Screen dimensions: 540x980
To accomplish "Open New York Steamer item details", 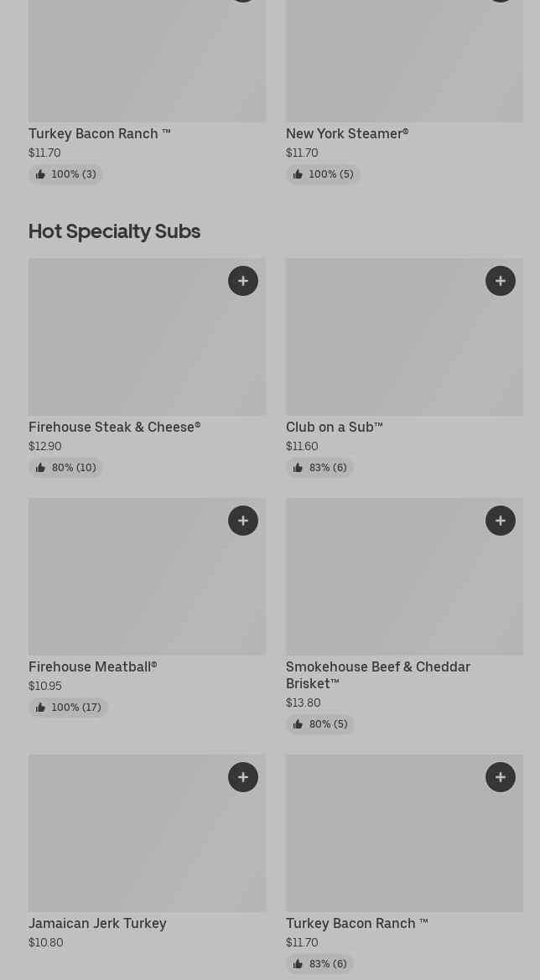I will pos(346,133).
